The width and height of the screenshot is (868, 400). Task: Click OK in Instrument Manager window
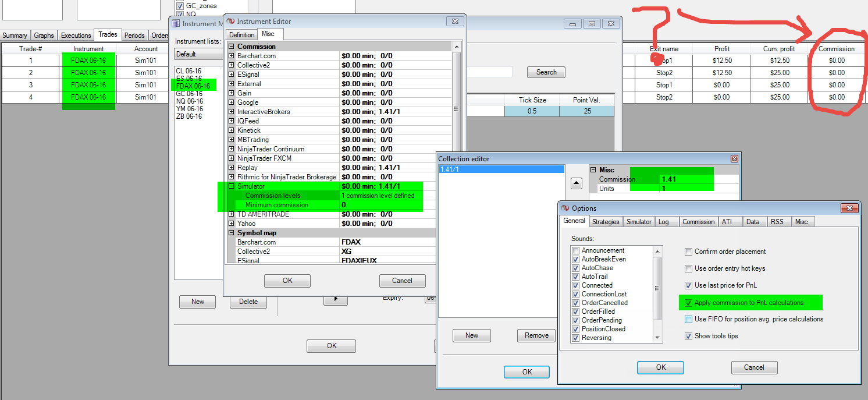pyautogui.click(x=332, y=346)
